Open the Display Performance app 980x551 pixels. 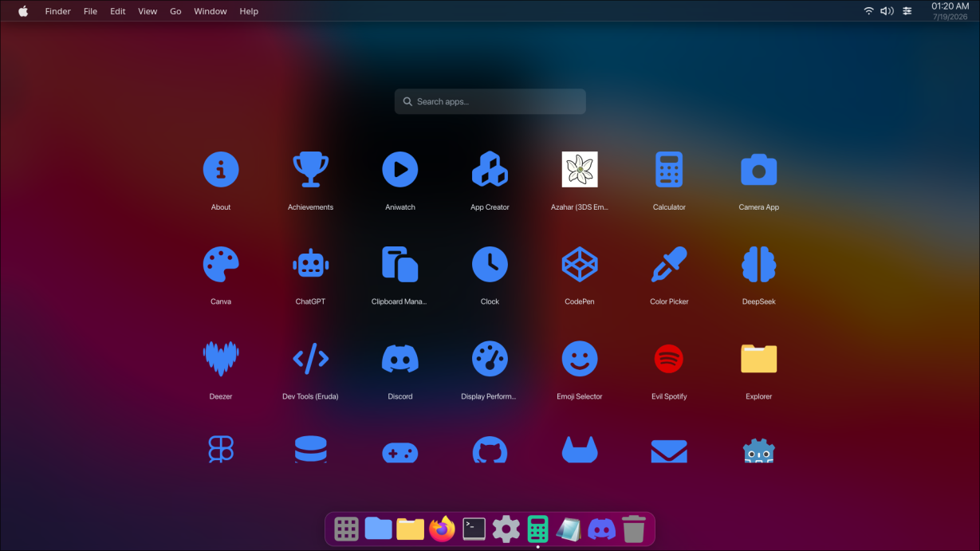[x=490, y=359]
